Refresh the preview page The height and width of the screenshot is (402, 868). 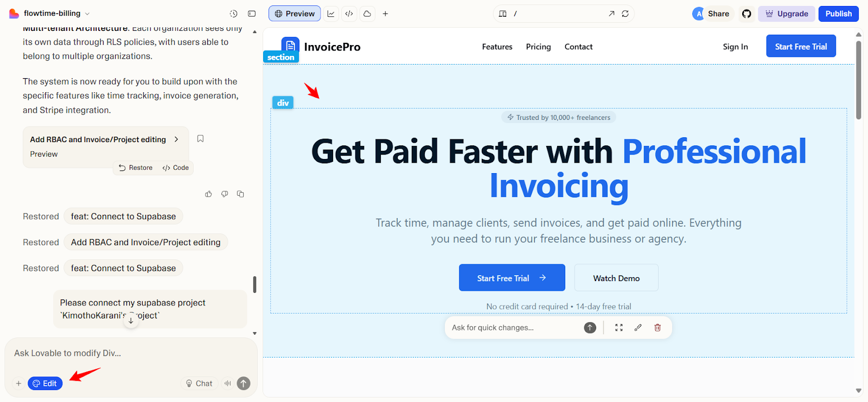[625, 14]
